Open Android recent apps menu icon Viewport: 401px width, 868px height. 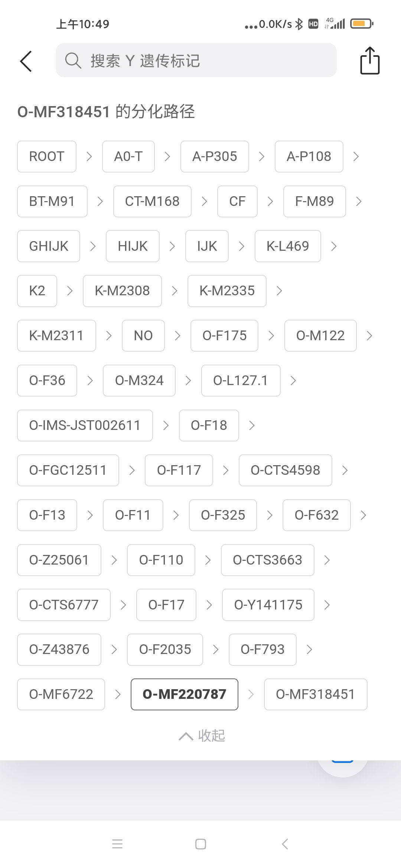pyautogui.click(x=117, y=844)
